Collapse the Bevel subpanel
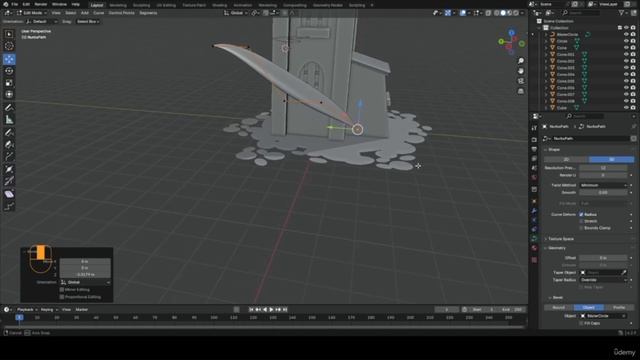The height and width of the screenshot is (360, 640). (x=556, y=298)
